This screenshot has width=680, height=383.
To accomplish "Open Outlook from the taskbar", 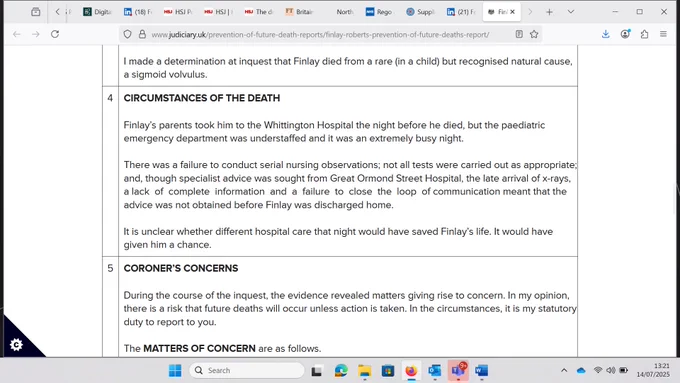I will (x=435, y=371).
